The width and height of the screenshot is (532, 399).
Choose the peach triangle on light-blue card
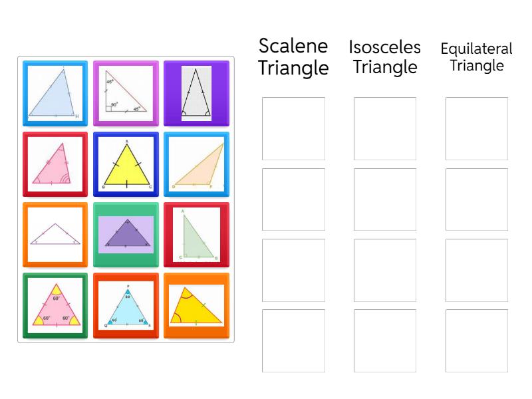coord(196,164)
